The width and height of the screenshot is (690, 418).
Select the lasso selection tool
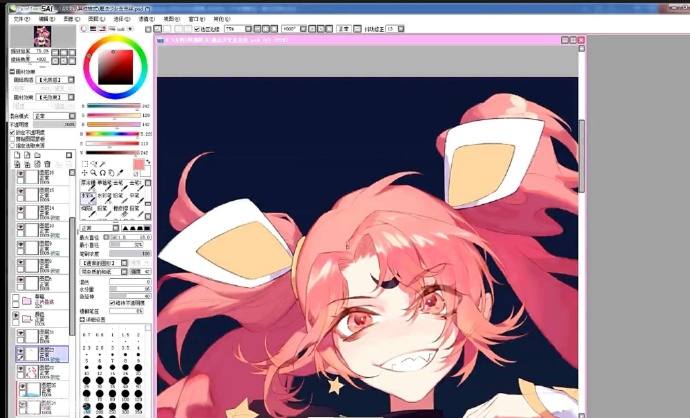click(94, 164)
